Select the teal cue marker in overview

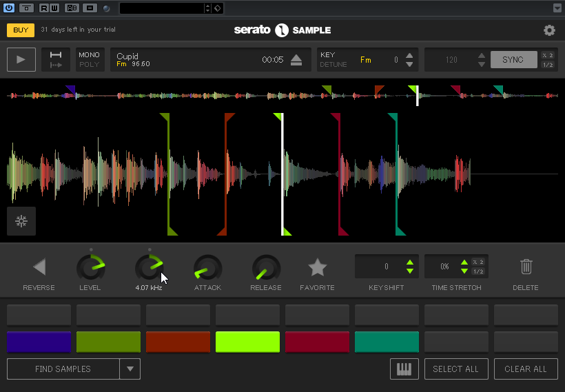pyautogui.click(x=499, y=90)
